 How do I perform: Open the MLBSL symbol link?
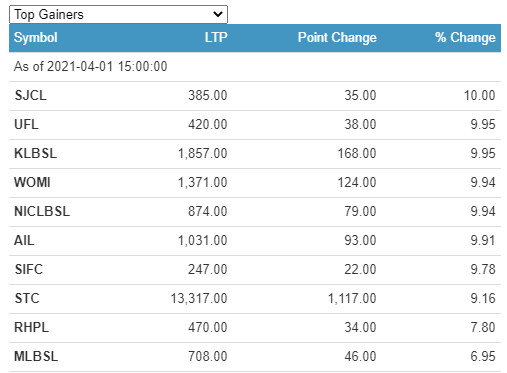(36, 357)
